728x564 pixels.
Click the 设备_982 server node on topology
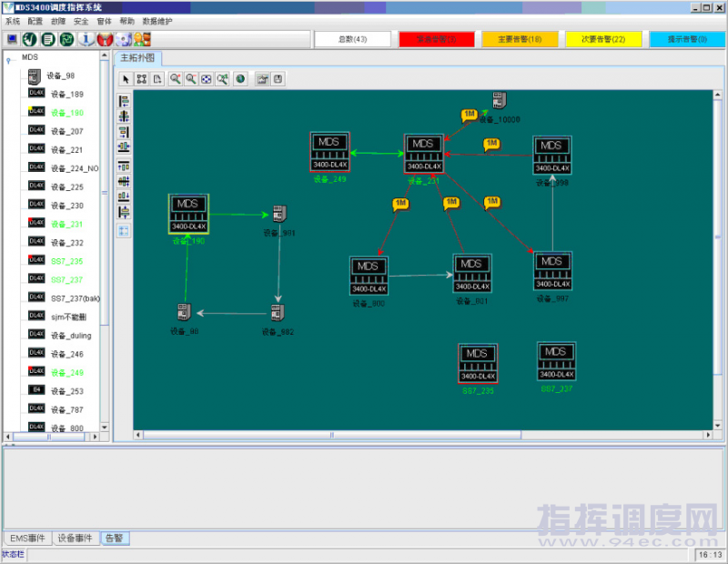click(278, 312)
